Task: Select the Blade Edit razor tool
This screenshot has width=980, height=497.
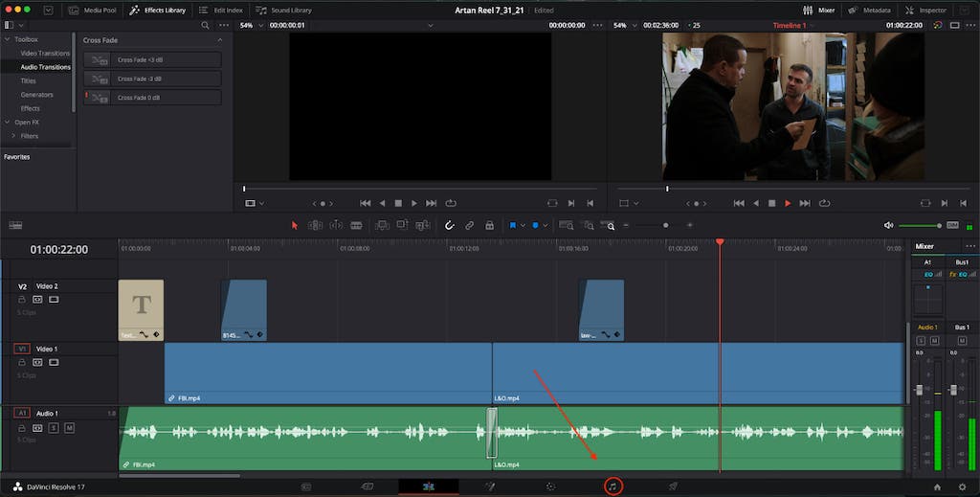Action: [x=356, y=226]
